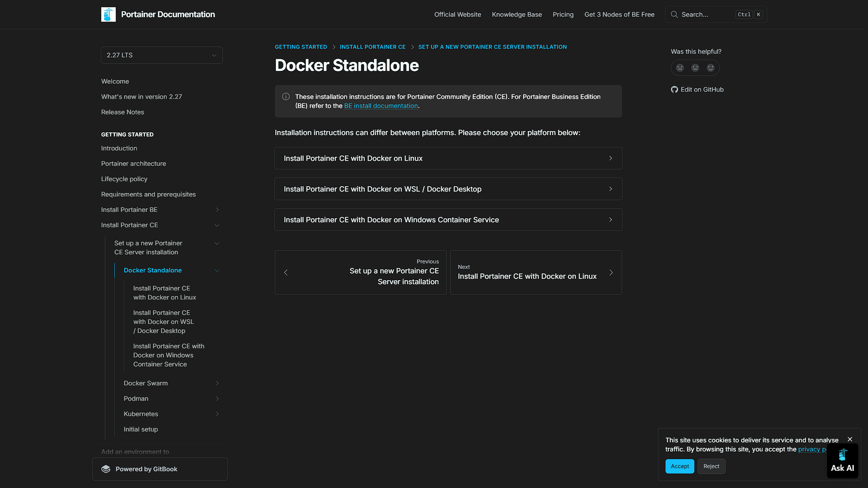Open Release Notes in sidebar
The image size is (868, 488).
tap(123, 112)
